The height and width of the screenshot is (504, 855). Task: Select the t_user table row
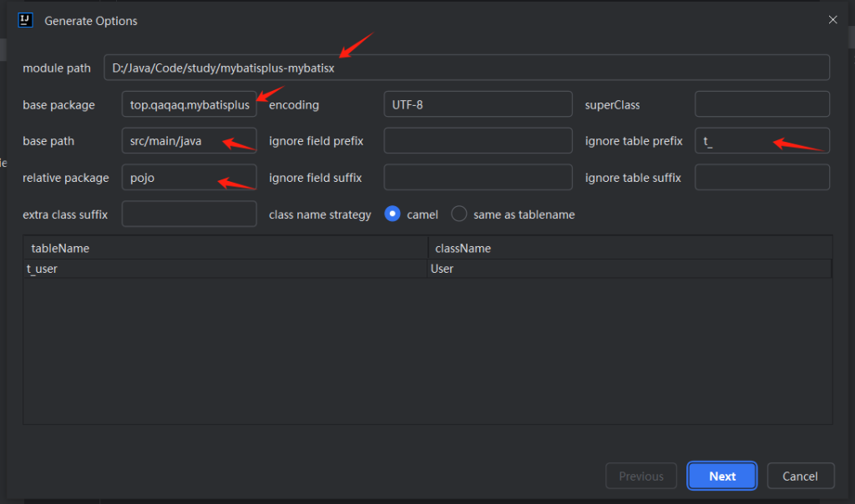pos(225,269)
